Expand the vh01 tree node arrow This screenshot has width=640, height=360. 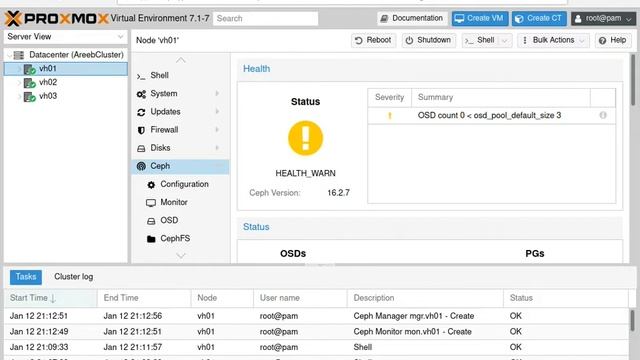point(19,69)
